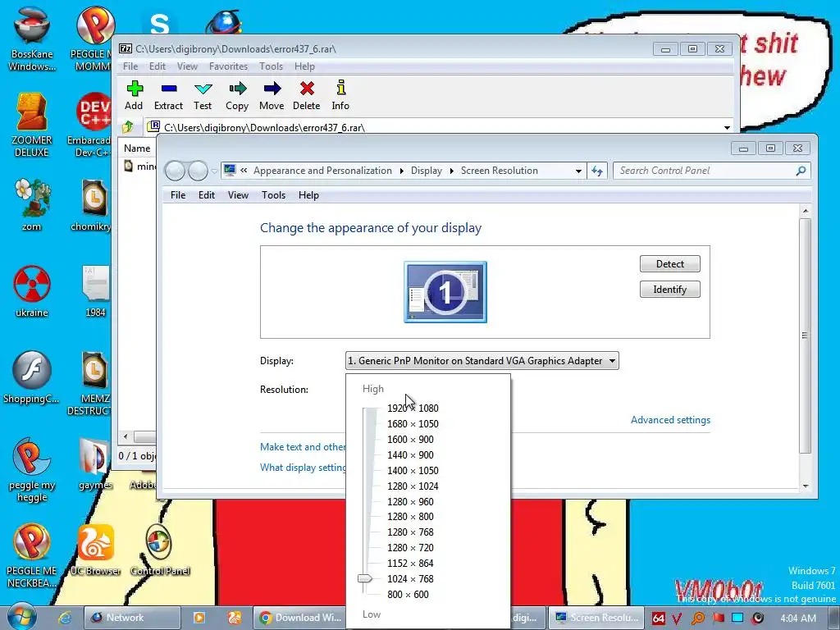Image resolution: width=840 pixels, height=630 pixels.
Task: Click Make text and other items link
Action: [x=303, y=447]
